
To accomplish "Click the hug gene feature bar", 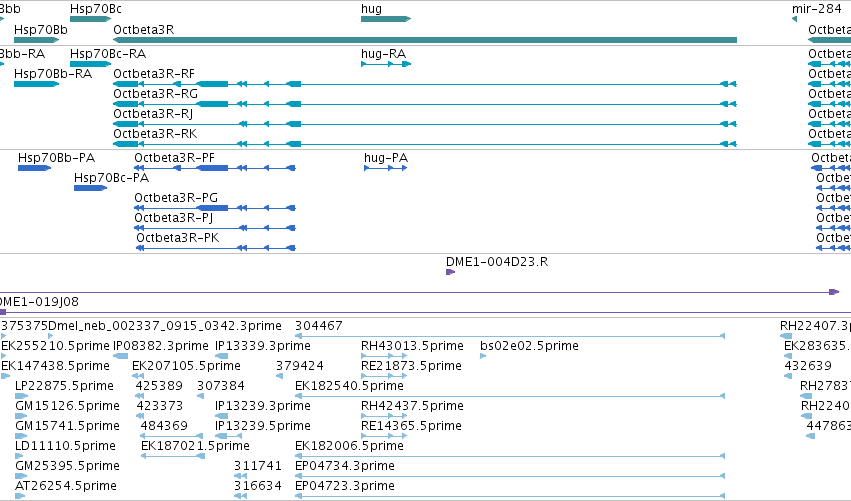I will (x=386, y=19).
